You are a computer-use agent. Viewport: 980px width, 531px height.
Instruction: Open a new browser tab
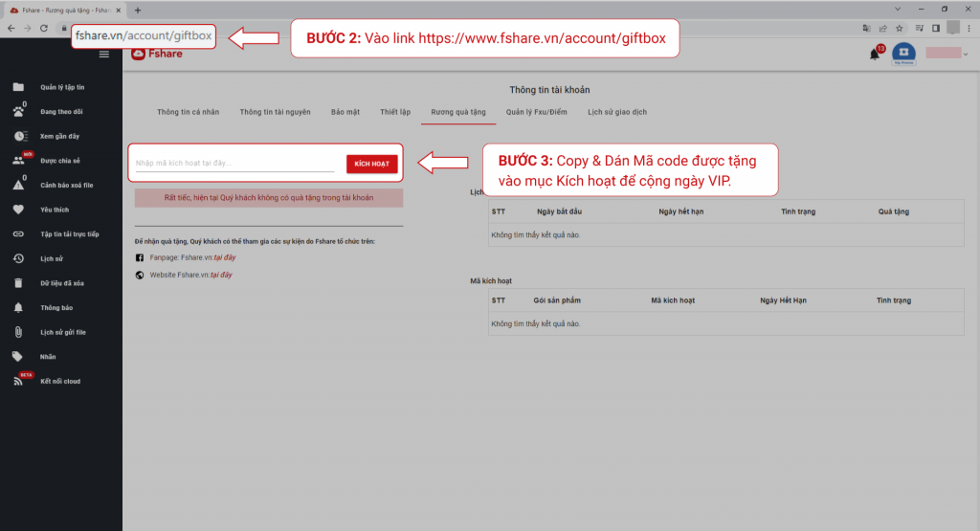click(x=138, y=10)
